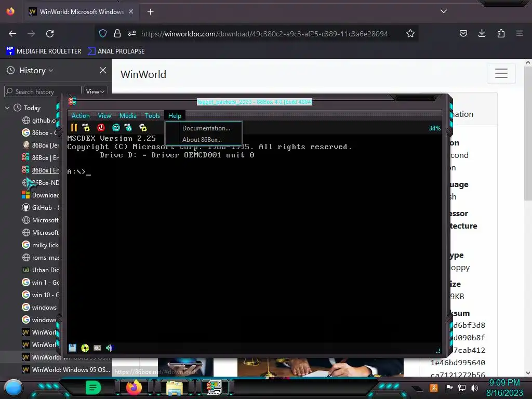Open Pocket save icon in Firefox toolbar

463,33
